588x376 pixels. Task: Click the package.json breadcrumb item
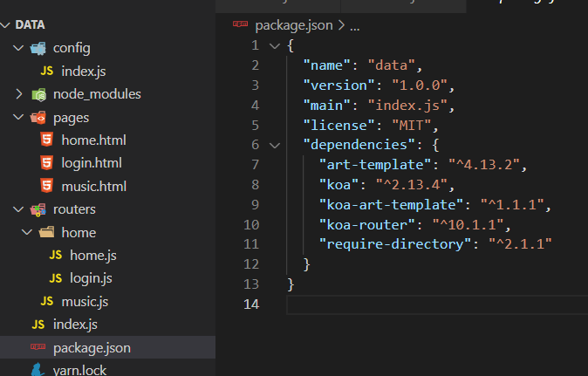click(294, 25)
